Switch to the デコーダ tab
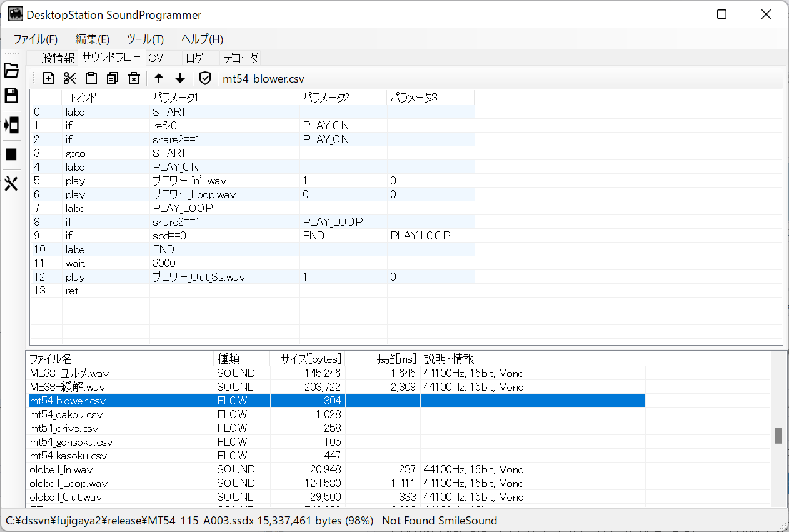This screenshot has height=532, width=789. pyautogui.click(x=241, y=58)
